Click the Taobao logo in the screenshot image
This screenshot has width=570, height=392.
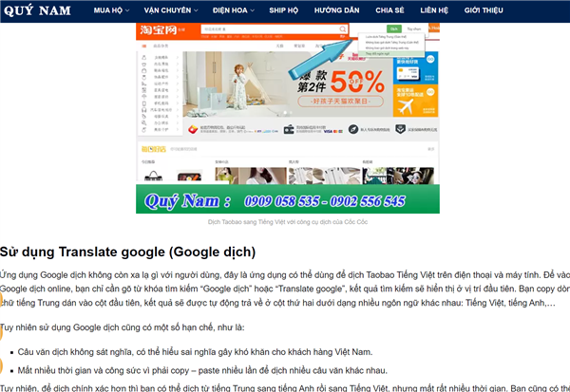(x=158, y=29)
